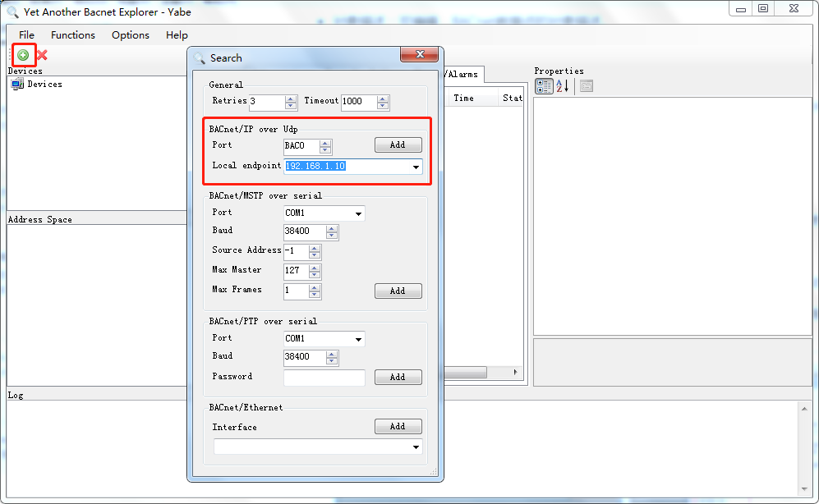Click the Retries value field
819x504 pixels.
[x=267, y=102]
